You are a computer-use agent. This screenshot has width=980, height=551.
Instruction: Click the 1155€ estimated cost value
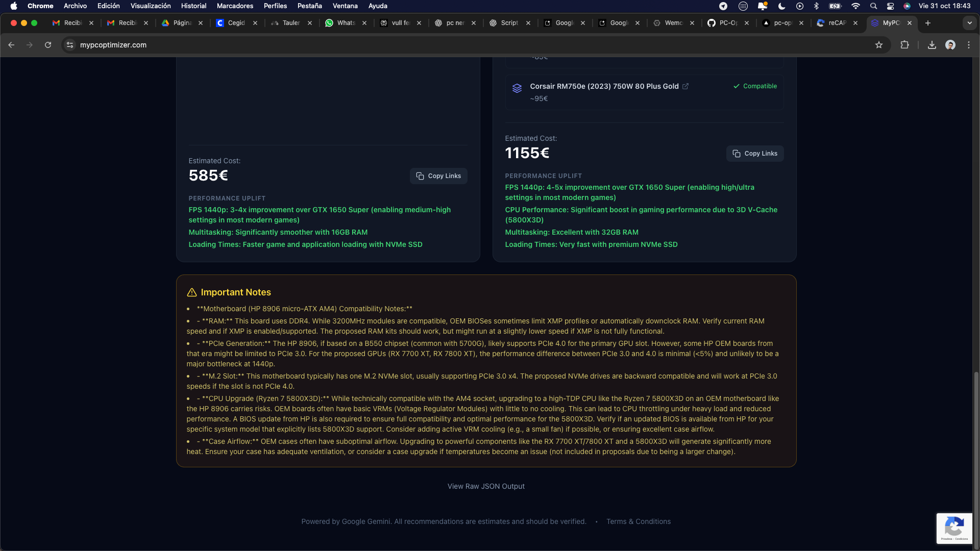pyautogui.click(x=527, y=153)
